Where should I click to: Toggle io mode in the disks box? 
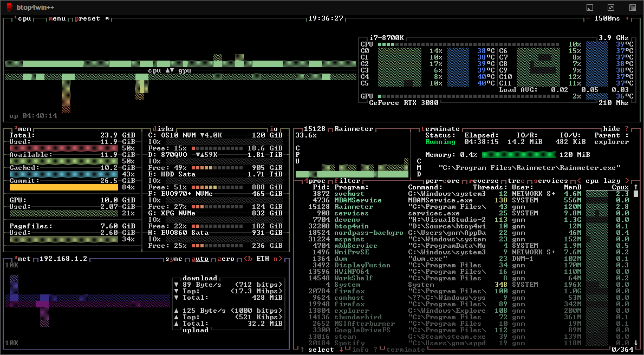tap(274, 129)
